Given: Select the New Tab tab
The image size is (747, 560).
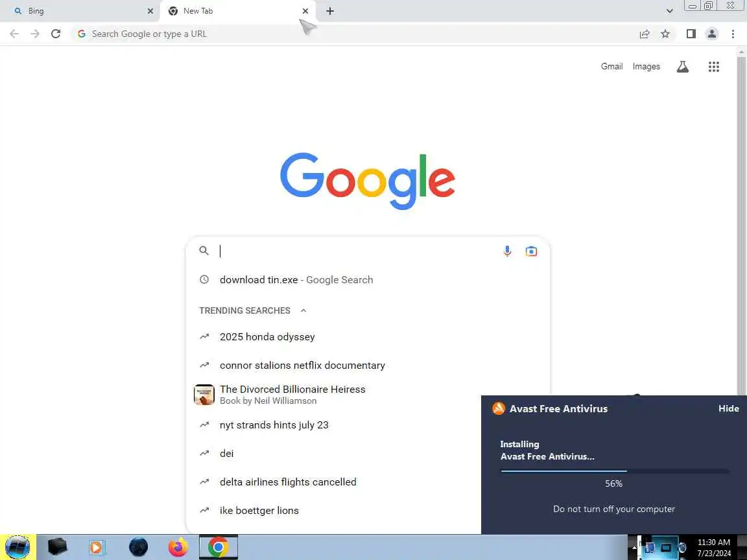Looking at the screenshot, I should pyautogui.click(x=237, y=11).
